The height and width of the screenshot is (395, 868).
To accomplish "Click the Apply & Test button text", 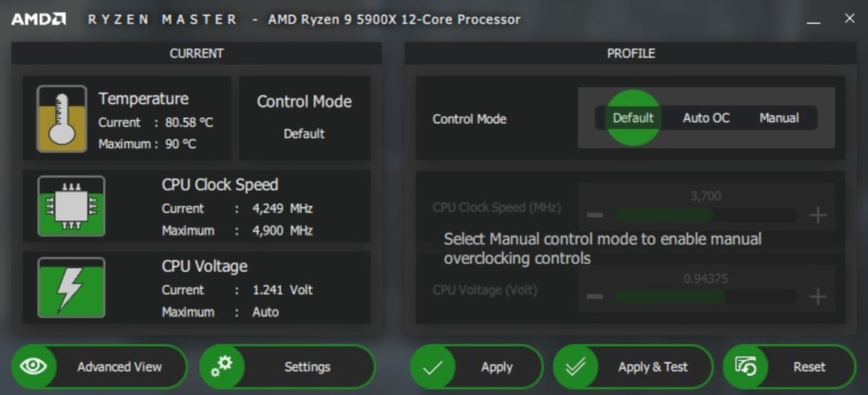I will tap(653, 367).
